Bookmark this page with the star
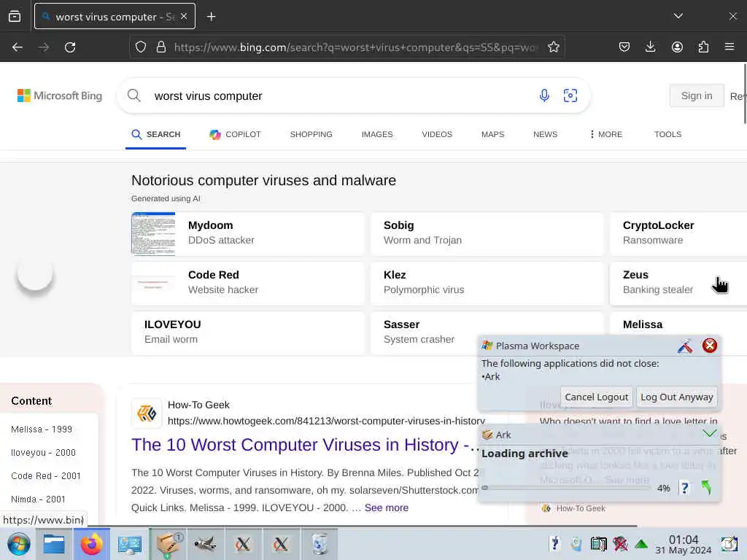Image resolution: width=747 pixels, height=560 pixels. point(554,47)
